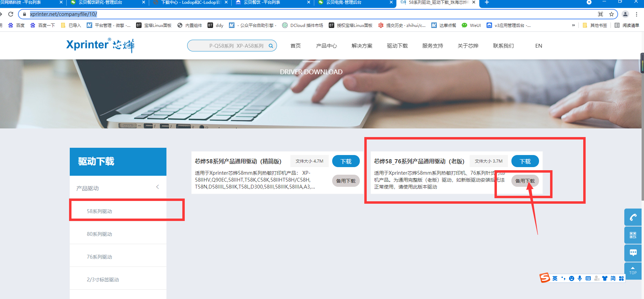Click the Xprinter logo
Viewport: 644px width, 299px height.
tap(100, 45)
